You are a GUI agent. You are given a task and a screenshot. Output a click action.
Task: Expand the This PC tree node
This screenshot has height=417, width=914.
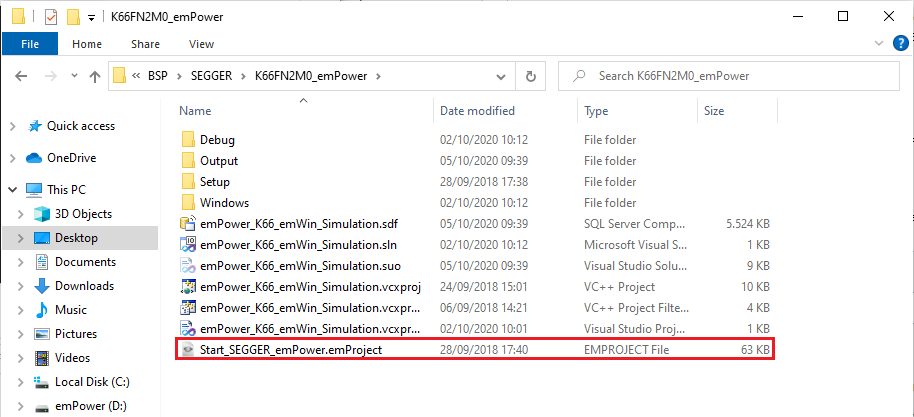point(13,189)
